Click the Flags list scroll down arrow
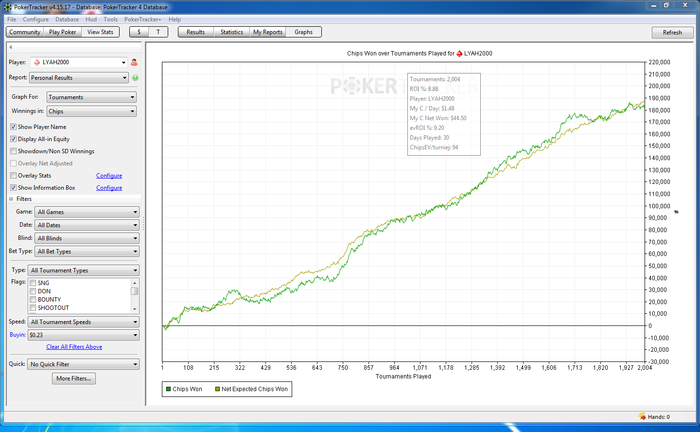Screen dimensions: 700x432 [x=134, y=309]
